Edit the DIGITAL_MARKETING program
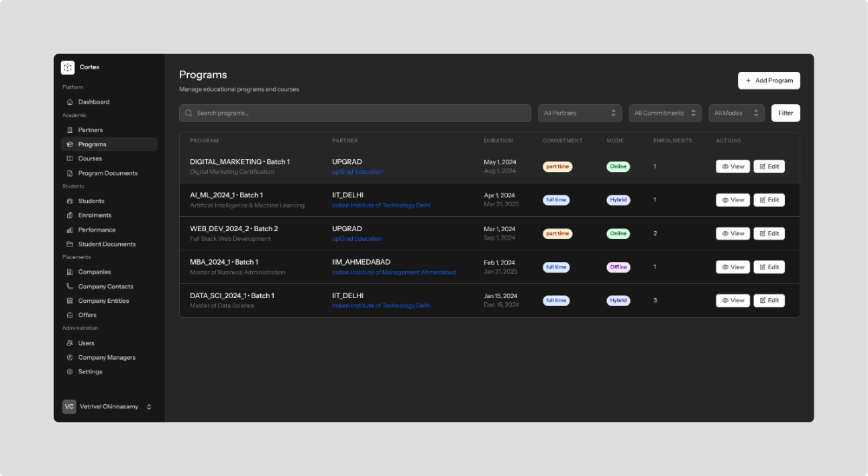The image size is (868, 476). [769, 166]
